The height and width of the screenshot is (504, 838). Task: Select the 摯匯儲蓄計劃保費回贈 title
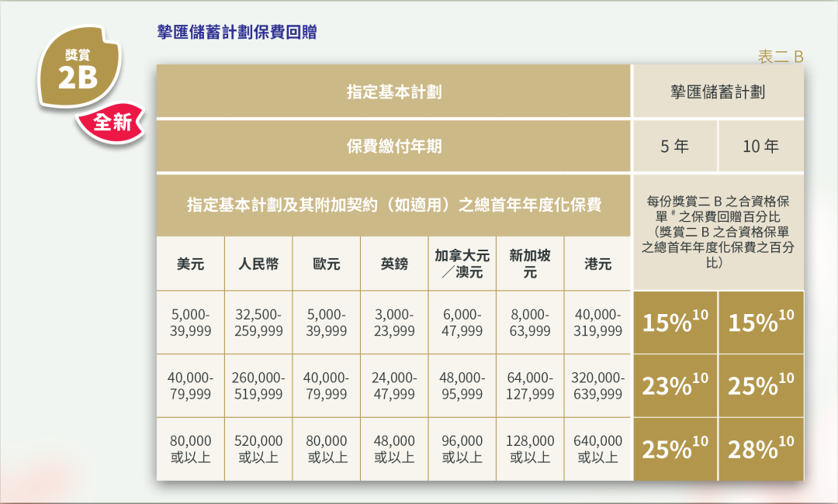236,33
